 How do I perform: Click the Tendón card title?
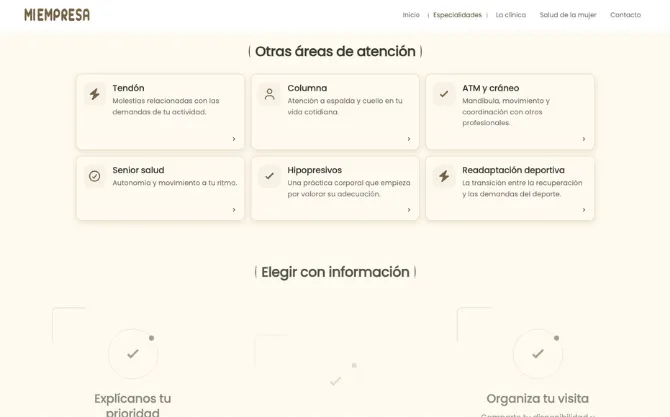pyautogui.click(x=128, y=88)
